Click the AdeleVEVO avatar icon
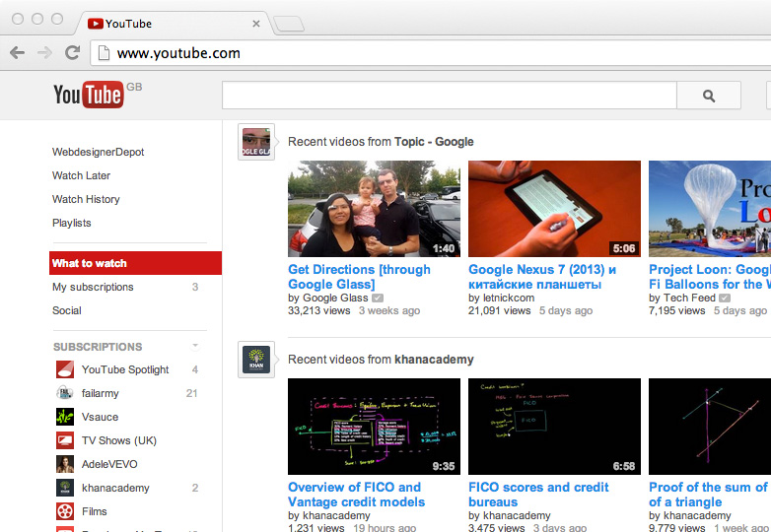771x532 pixels. coord(65,464)
